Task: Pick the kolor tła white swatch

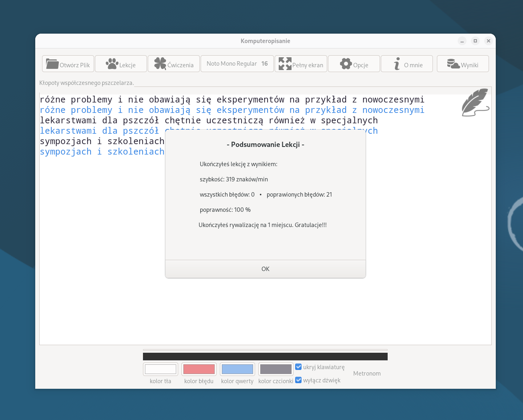Action: [161, 369]
